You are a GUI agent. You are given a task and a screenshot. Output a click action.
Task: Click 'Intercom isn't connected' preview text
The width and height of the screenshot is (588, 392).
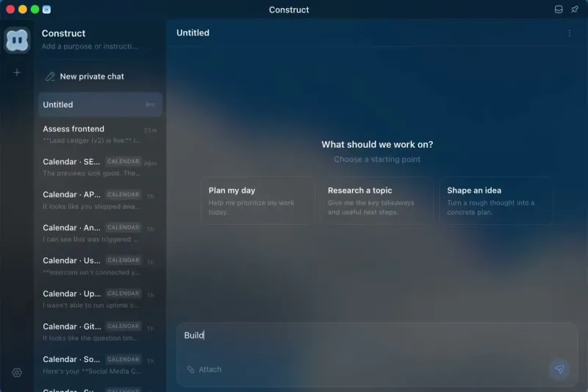click(91, 272)
